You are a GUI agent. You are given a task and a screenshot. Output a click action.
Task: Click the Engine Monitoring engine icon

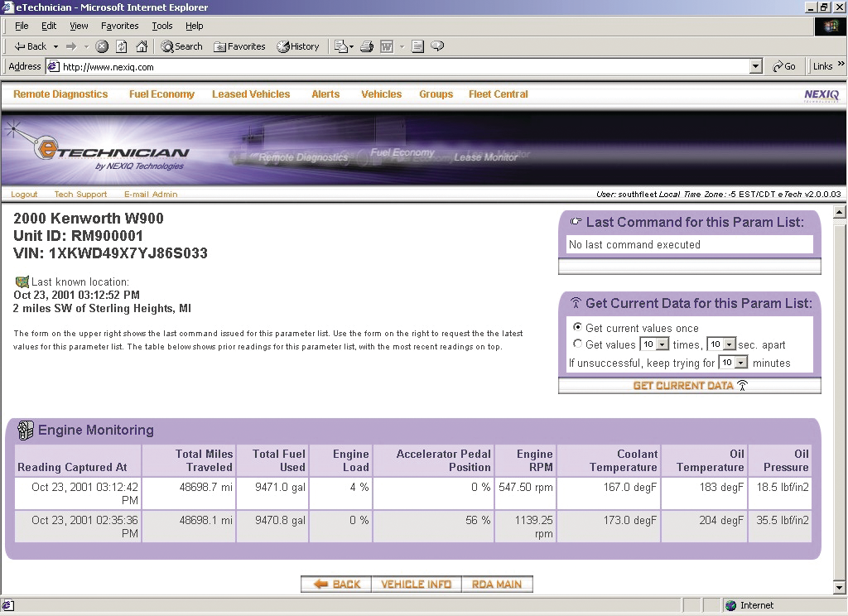pyautogui.click(x=25, y=430)
